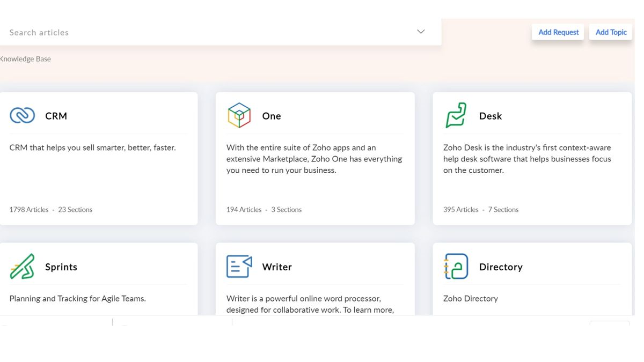
Task: Open the Knowledge Base breadcrumb link
Action: pyautogui.click(x=25, y=58)
